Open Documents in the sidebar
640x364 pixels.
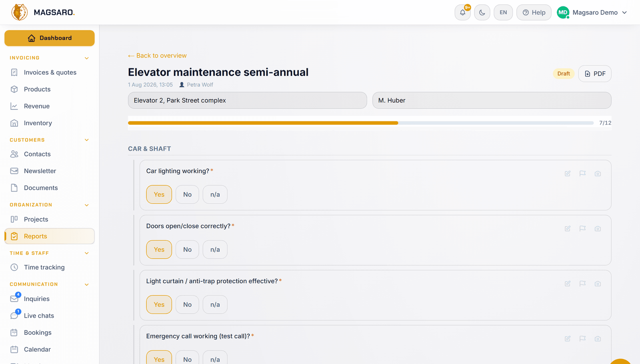tap(50, 188)
